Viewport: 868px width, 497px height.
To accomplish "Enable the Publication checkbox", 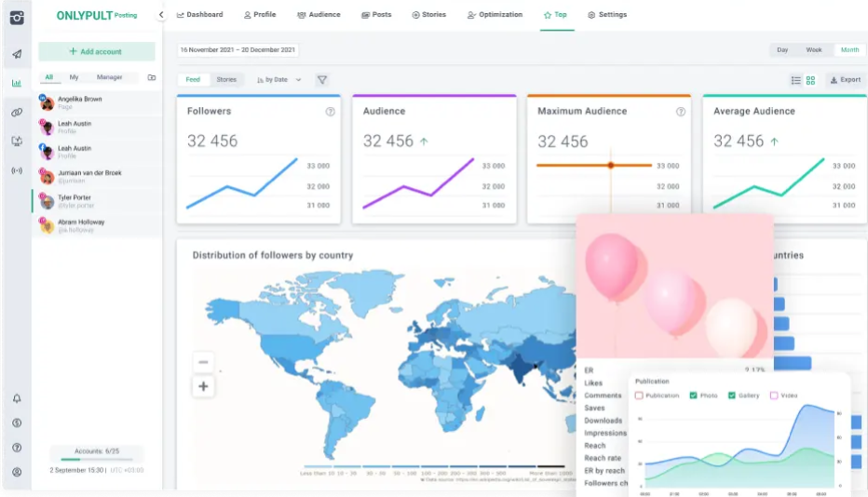I will point(639,396).
